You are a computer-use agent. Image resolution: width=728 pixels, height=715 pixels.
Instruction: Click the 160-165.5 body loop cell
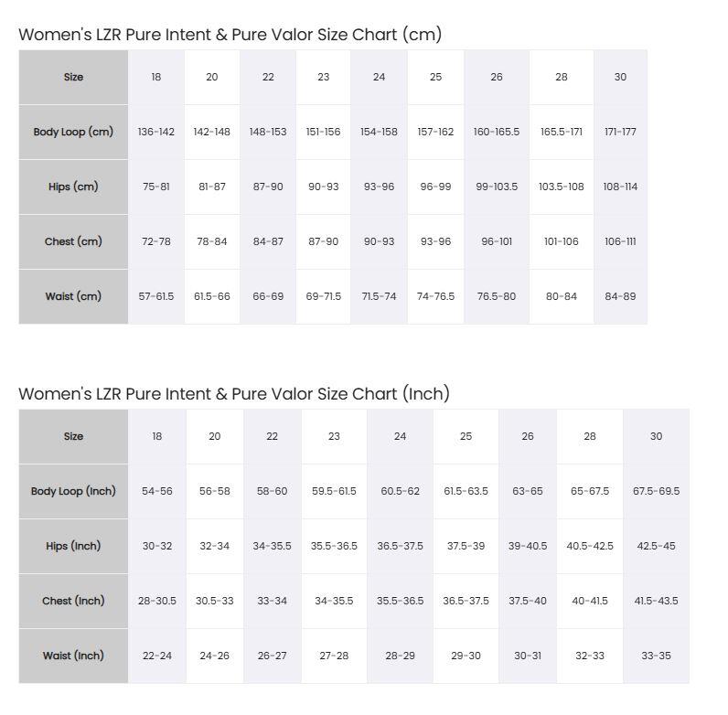point(497,132)
